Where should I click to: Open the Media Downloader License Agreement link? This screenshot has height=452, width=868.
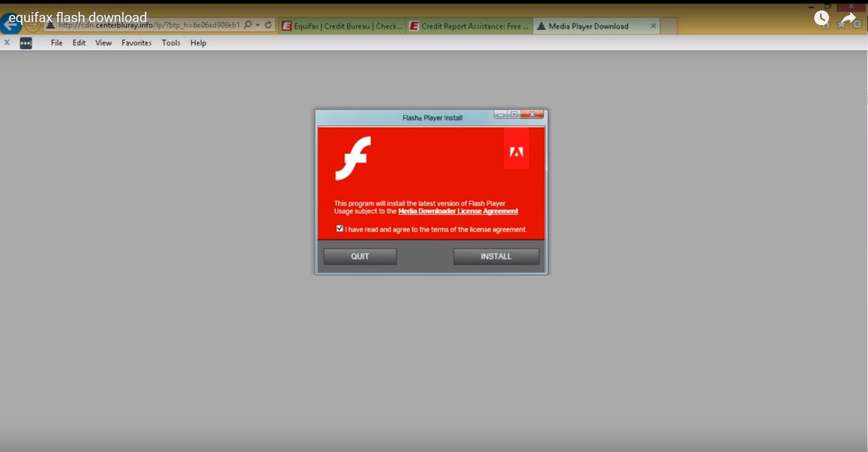458,211
